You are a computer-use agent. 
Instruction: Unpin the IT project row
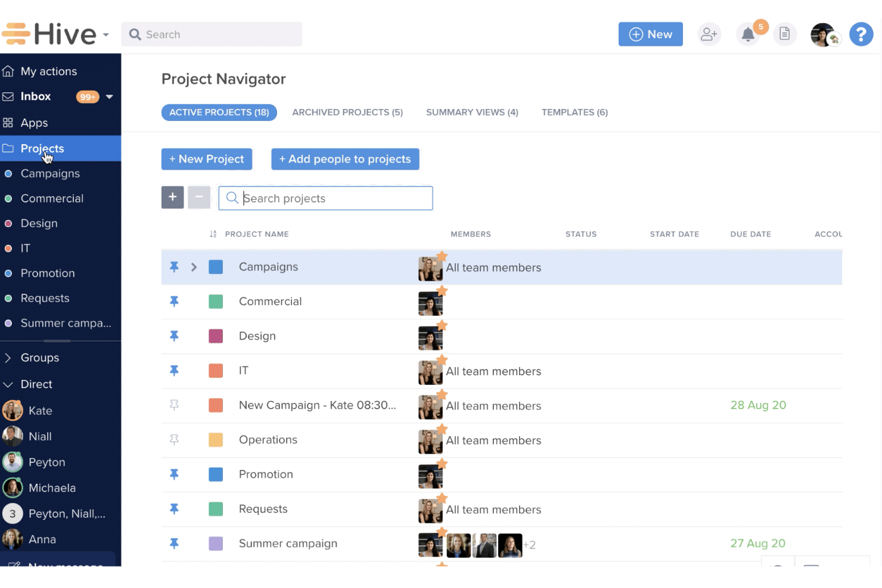pos(174,371)
